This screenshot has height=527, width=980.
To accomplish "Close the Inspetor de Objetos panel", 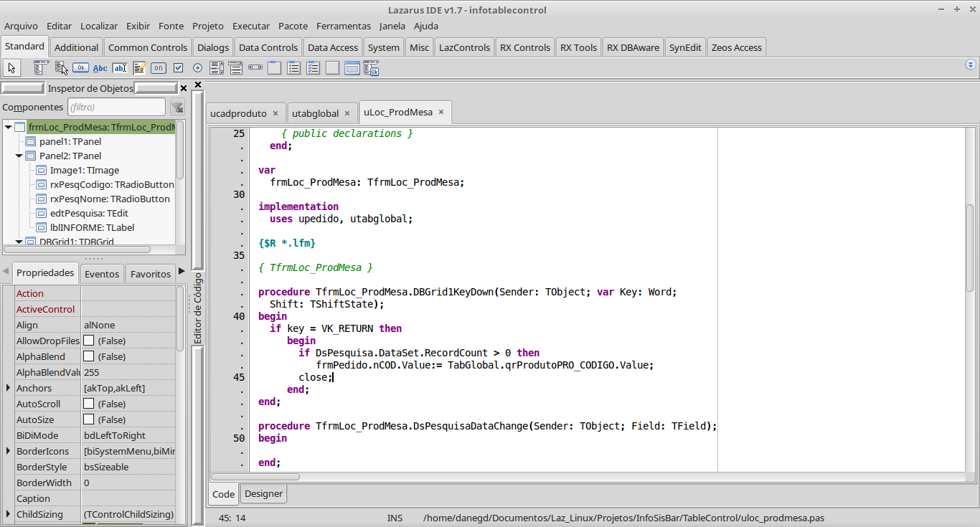I will pyautogui.click(x=183, y=88).
